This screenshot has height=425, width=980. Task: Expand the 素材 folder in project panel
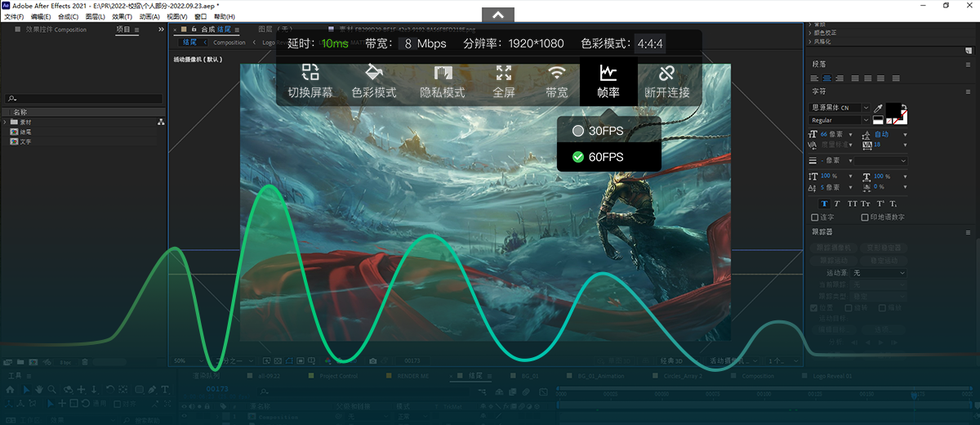tap(5, 122)
